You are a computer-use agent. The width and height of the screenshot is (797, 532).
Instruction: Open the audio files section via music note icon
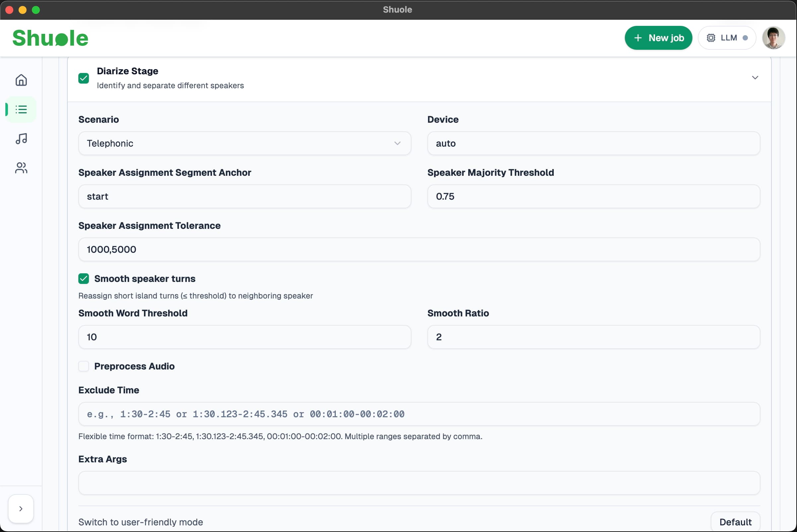pyautogui.click(x=21, y=138)
